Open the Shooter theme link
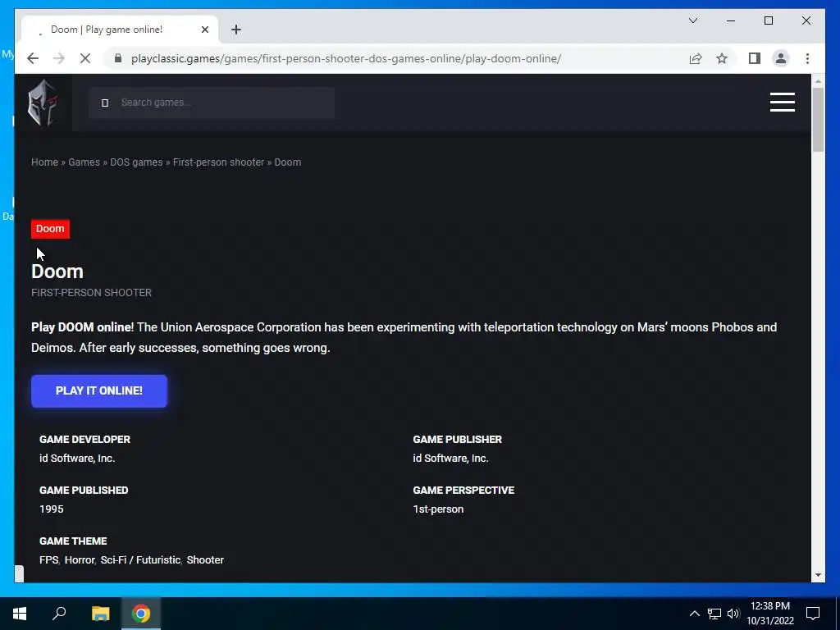The width and height of the screenshot is (840, 630). click(x=205, y=559)
